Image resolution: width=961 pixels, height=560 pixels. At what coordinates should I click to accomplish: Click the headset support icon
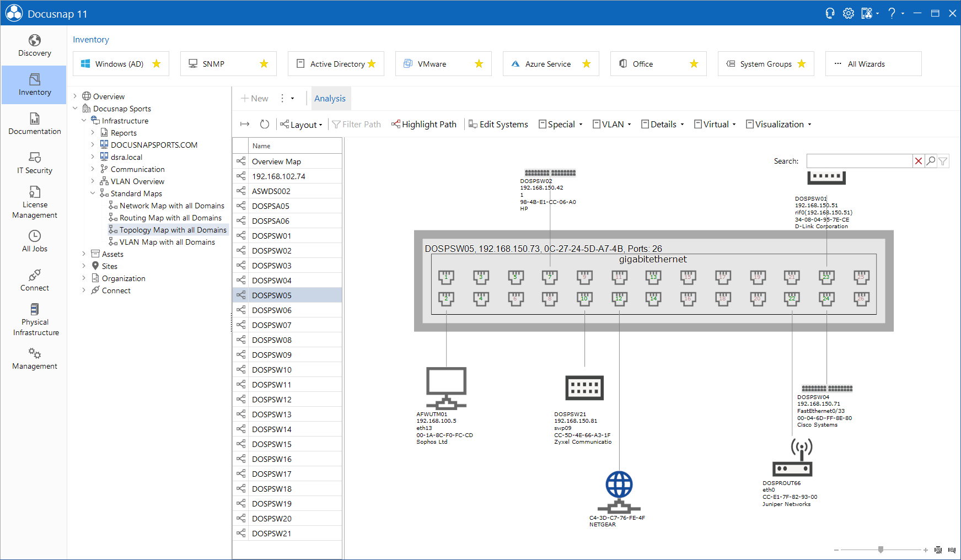pyautogui.click(x=830, y=13)
